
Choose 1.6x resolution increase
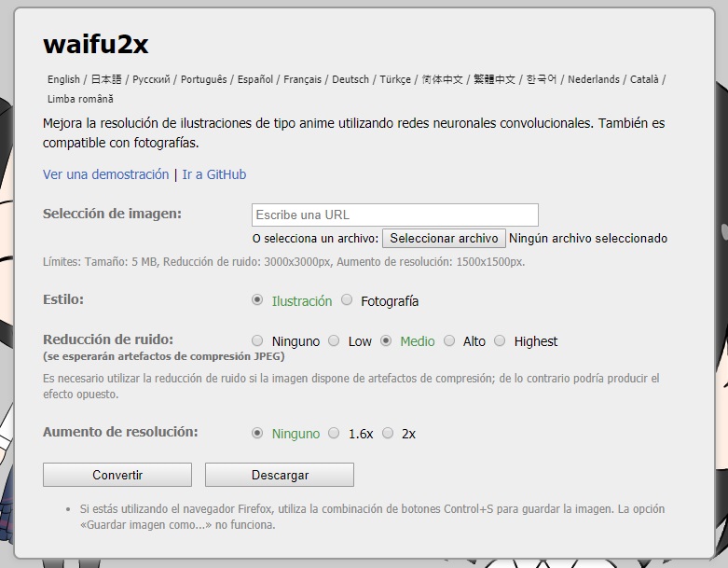(x=334, y=434)
